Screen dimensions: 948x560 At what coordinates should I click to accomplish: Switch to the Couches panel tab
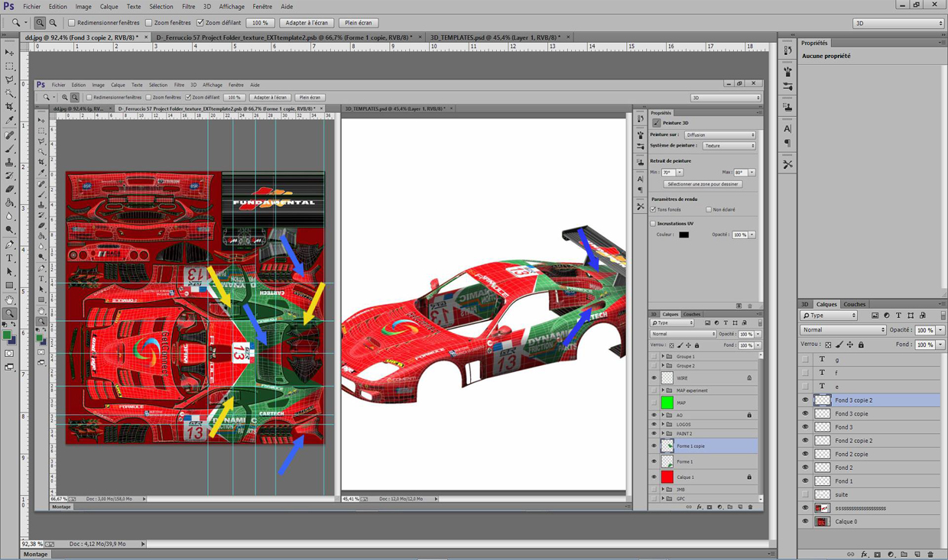tap(855, 304)
